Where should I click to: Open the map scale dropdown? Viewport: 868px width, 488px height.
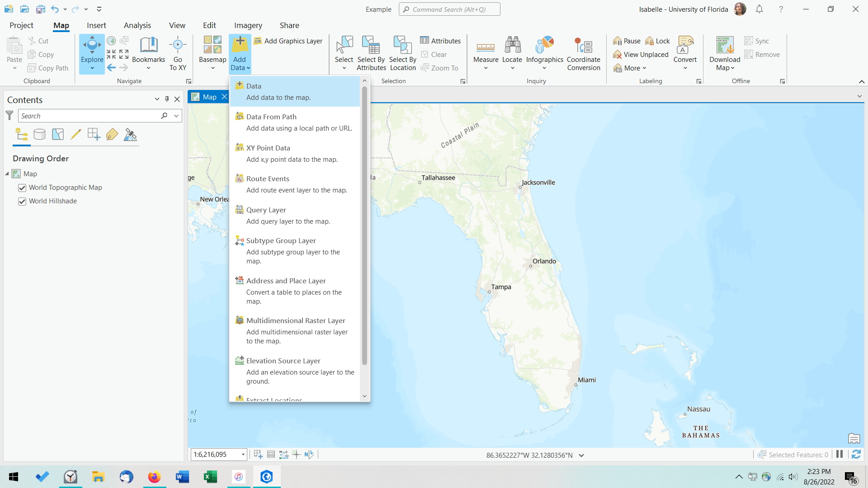coord(243,454)
